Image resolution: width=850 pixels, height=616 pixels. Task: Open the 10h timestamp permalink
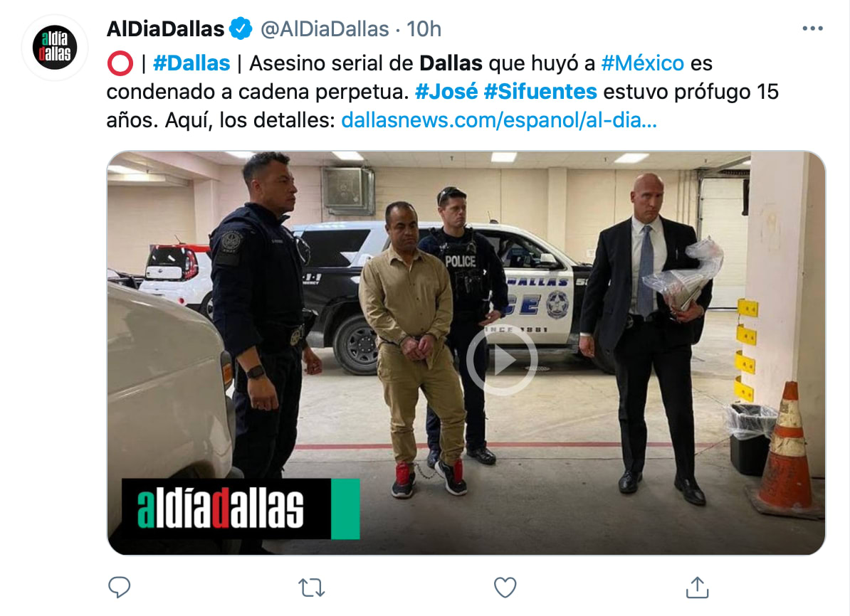pos(424,29)
